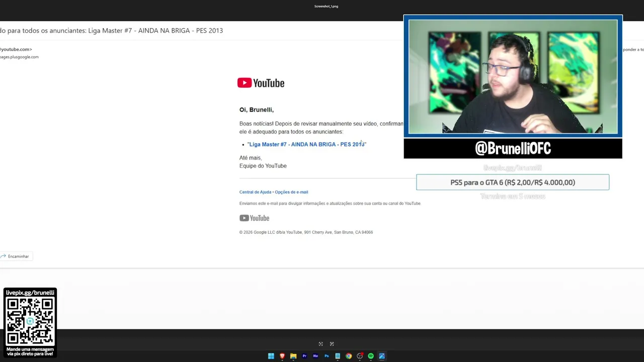Click the 'Boas notícias!' paragraph
644x362 pixels.
point(321,128)
